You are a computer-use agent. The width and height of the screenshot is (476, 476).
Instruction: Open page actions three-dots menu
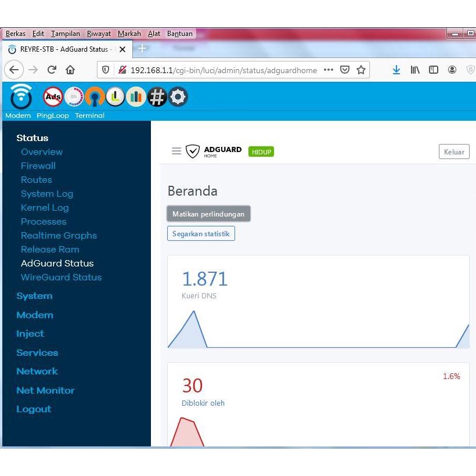[x=329, y=70]
